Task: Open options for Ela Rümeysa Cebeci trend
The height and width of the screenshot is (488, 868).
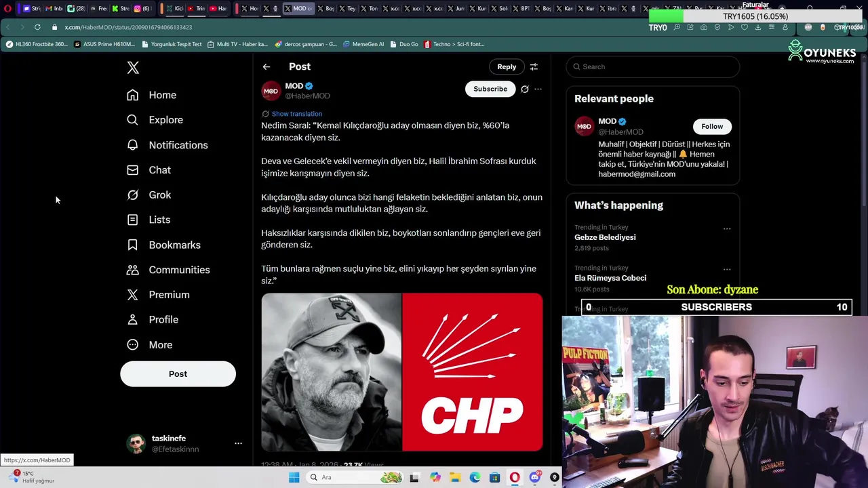Action: coord(727,269)
